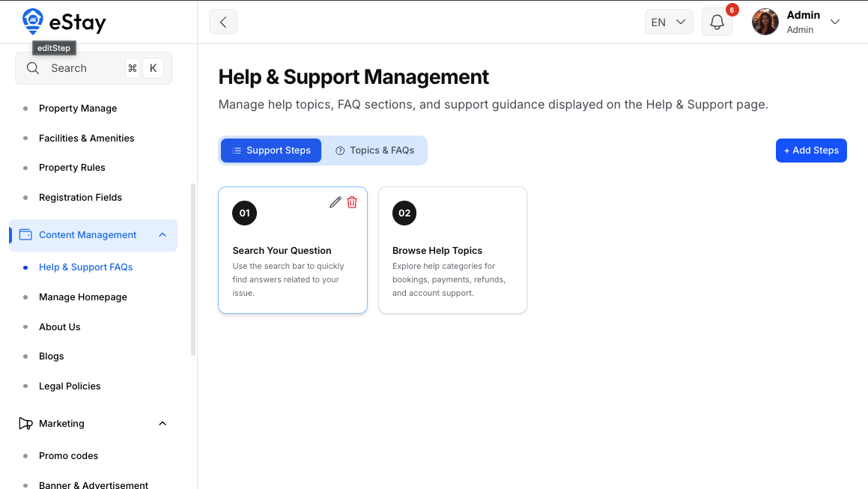Select the Browse Help Topics card
The height and width of the screenshot is (489, 868).
point(453,250)
